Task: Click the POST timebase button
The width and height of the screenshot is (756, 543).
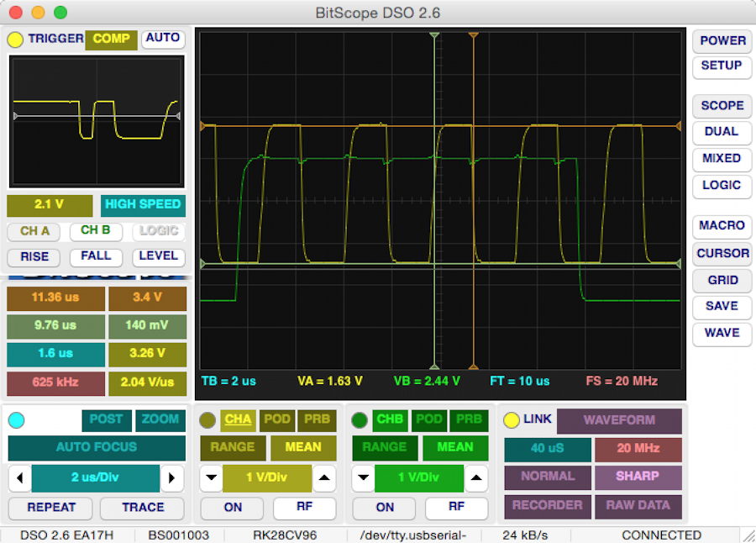Action: pos(107,419)
